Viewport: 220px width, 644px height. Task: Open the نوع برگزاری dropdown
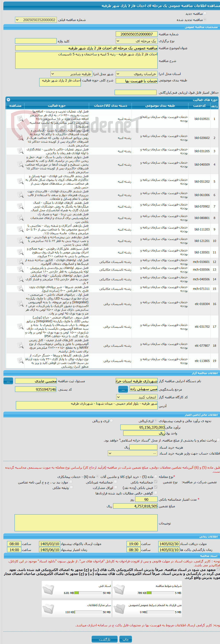(x=136, y=41)
